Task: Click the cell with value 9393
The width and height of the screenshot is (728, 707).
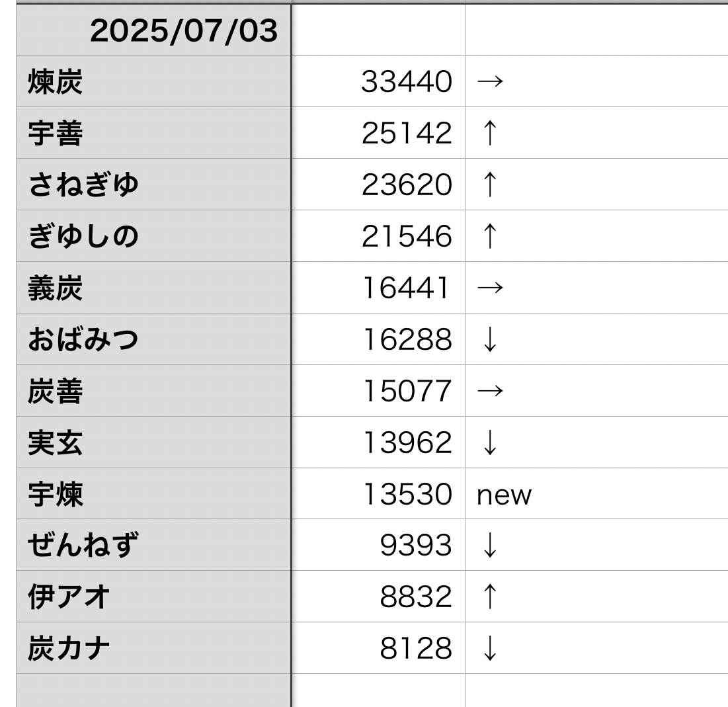Action: [378, 546]
